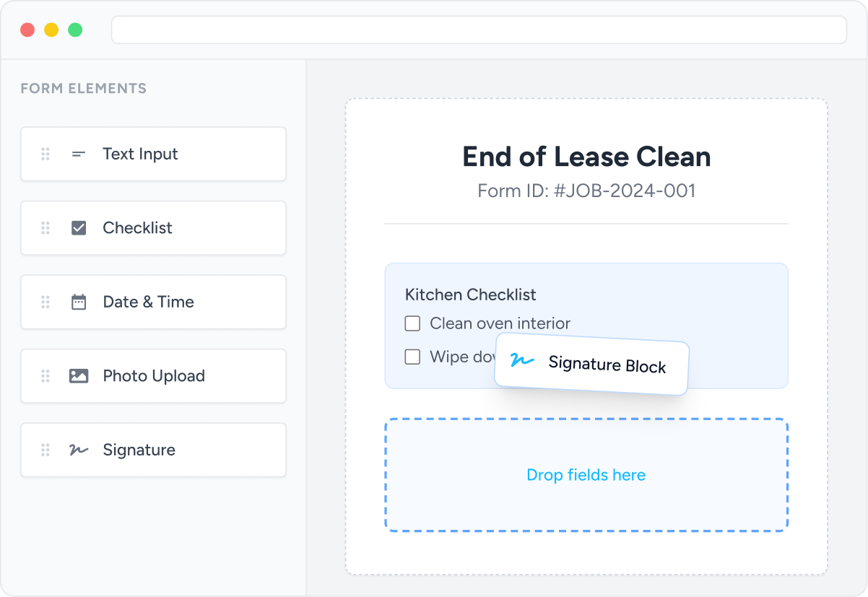Click the browser address bar

(x=478, y=30)
